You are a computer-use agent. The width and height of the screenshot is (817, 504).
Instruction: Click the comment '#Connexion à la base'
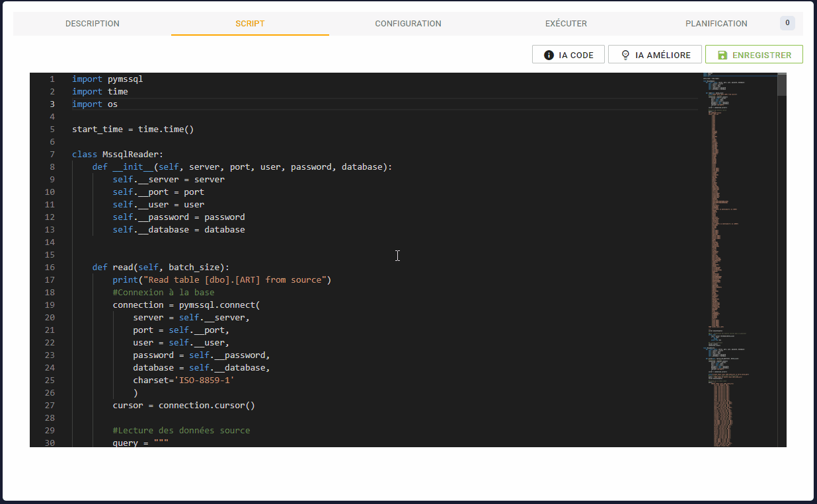pyautogui.click(x=163, y=292)
